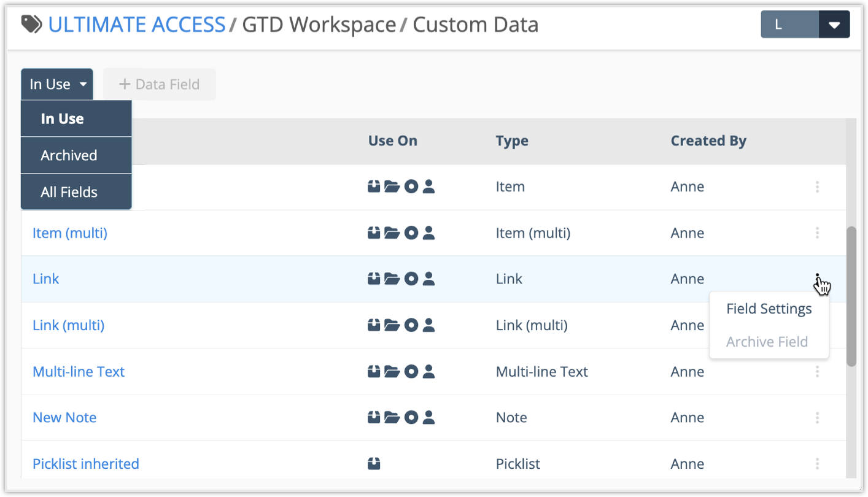The height and width of the screenshot is (497, 868).
Task: Open the kebab menu for Link (multi)
Action: pos(817,325)
